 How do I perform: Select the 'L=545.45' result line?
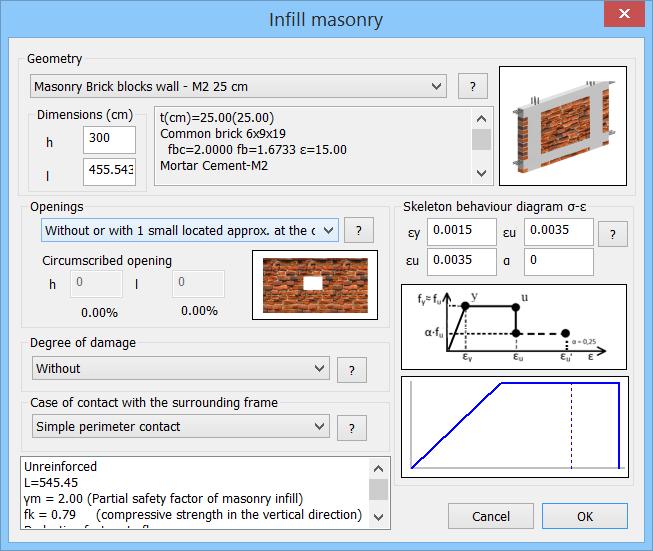tap(51, 482)
